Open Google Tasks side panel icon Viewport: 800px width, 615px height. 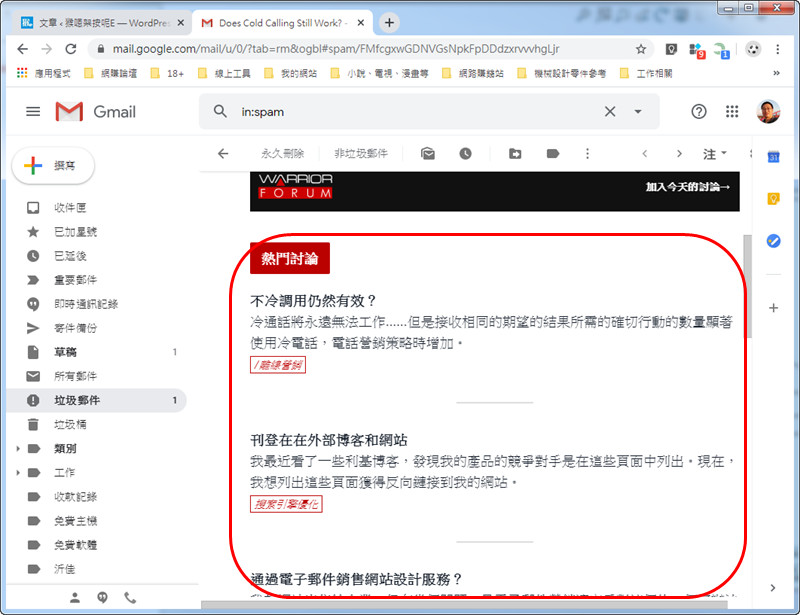coord(773,240)
